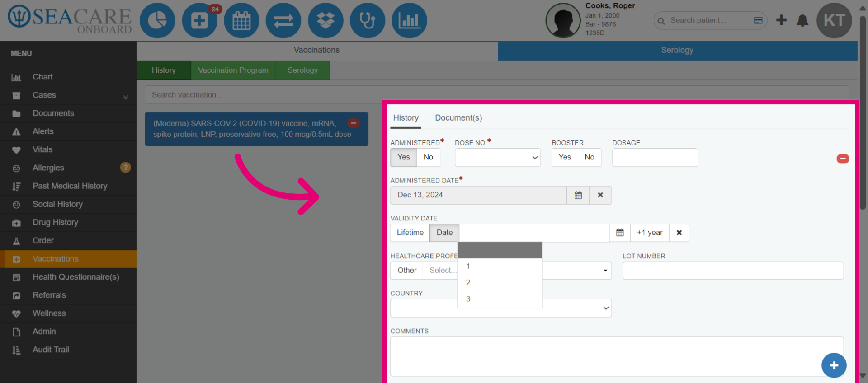The height and width of the screenshot is (383, 868).
Task: Choose Lifetime validity
Action: coord(410,233)
